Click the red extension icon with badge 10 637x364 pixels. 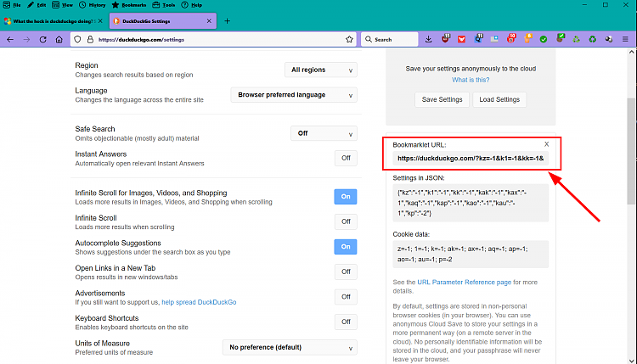[x=511, y=39]
